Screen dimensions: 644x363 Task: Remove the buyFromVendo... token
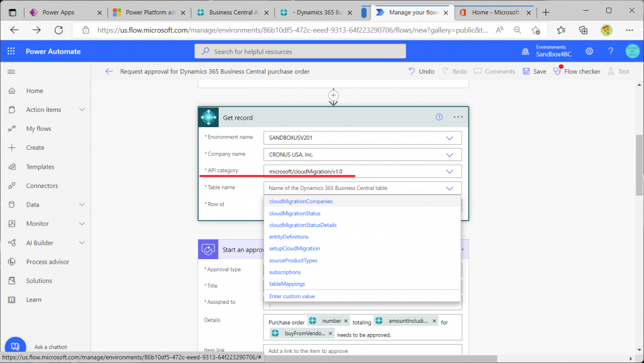[330, 333]
